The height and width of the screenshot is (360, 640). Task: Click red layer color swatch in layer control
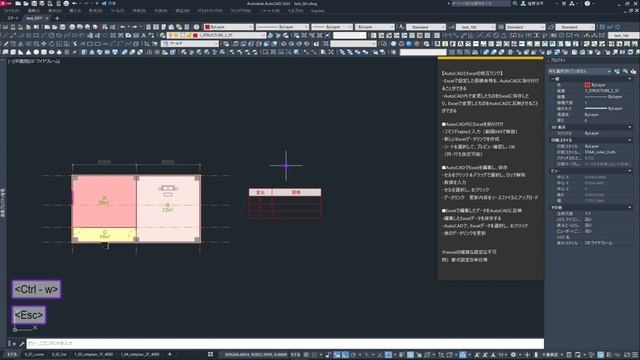[x=195, y=36]
